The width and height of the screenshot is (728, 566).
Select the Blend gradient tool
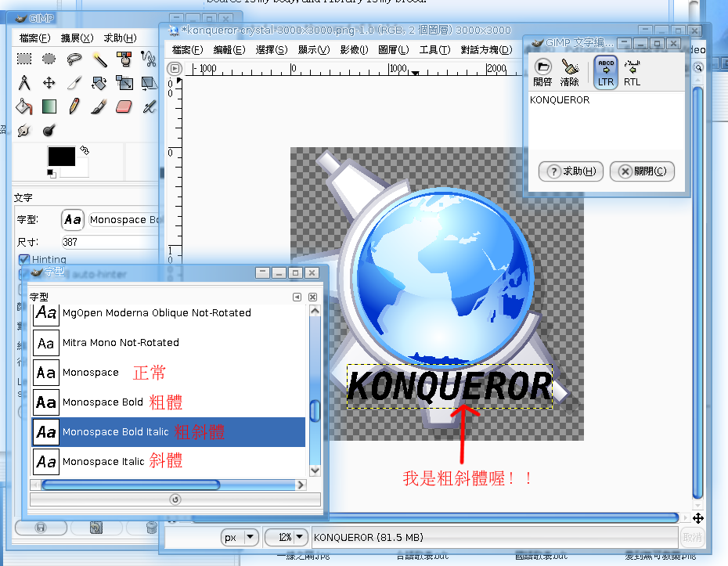[49, 106]
